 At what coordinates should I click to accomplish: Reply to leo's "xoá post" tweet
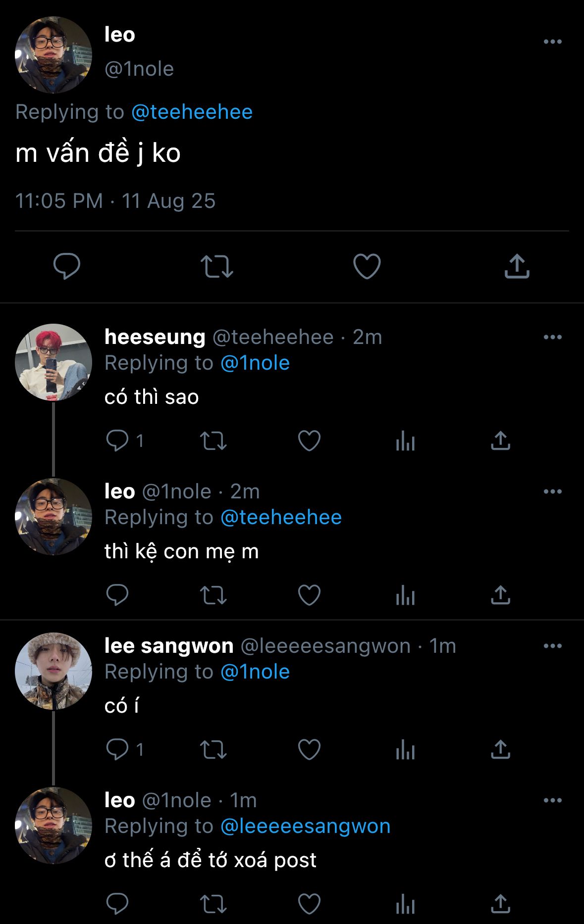[117, 904]
